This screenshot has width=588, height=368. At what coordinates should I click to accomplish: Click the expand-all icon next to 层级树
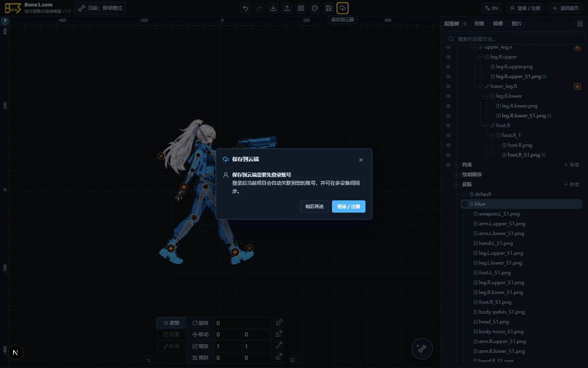[465, 24]
